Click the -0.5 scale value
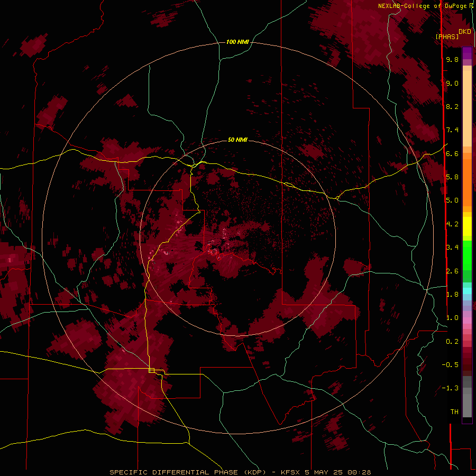This screenshot has height=476, width=476. [450, 365]
